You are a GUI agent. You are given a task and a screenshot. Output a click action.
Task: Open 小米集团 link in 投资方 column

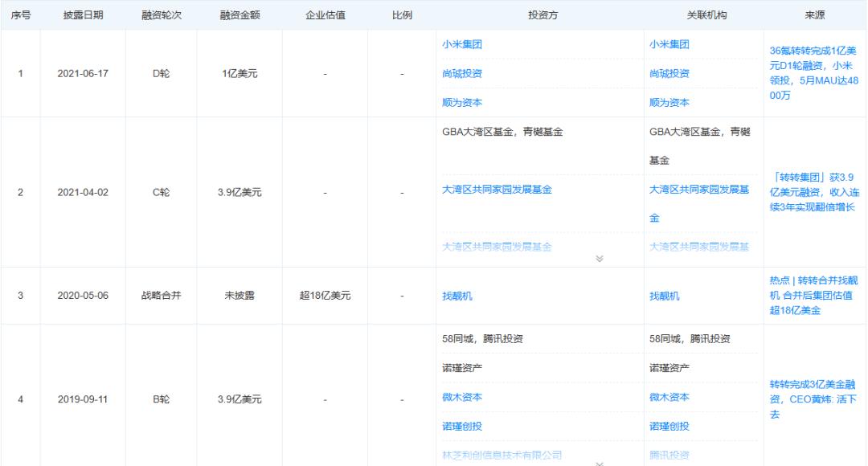pyautogui.click(x=461, y=44)
